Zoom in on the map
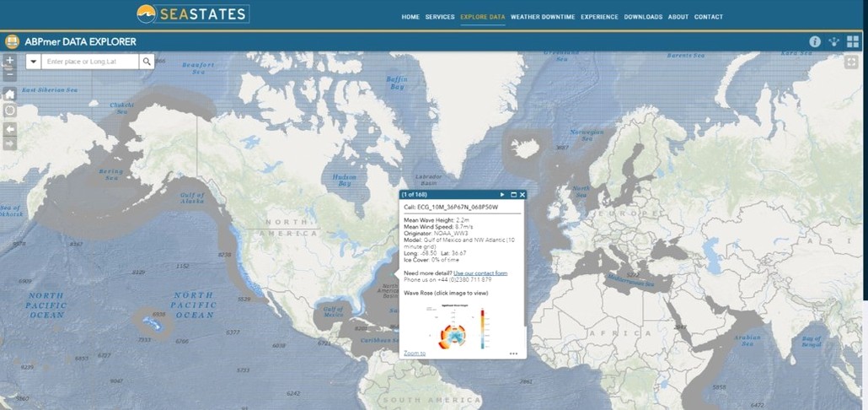Screen dimensions: 868x410 (9, 61)
